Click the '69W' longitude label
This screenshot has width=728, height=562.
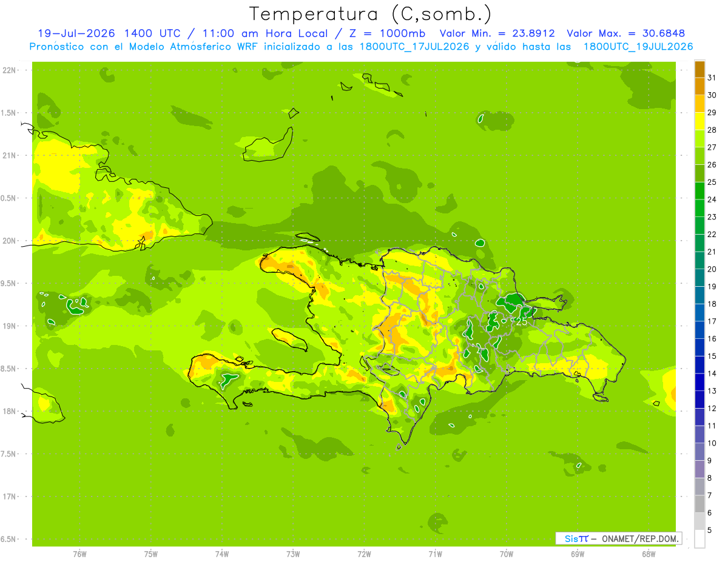point(578,554)
